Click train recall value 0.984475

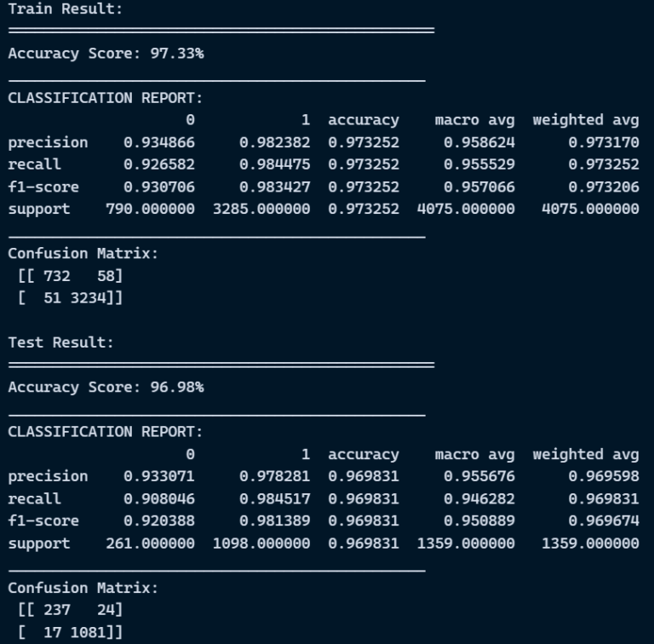click(274, 164)
